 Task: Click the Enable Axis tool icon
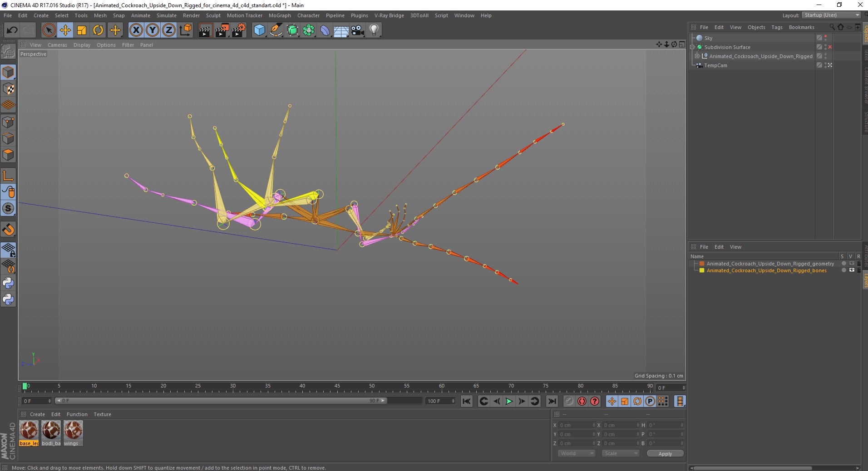pos(8,176)
